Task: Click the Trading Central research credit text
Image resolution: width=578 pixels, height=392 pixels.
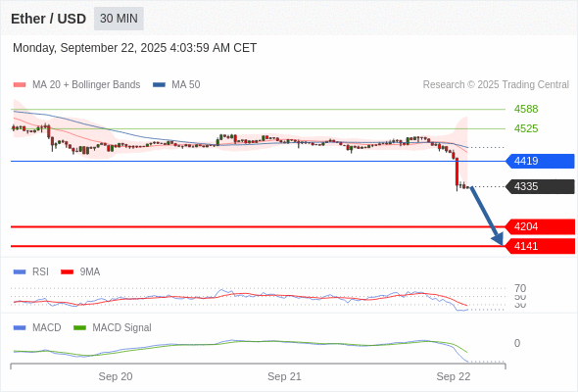Action: pos(496,85)
